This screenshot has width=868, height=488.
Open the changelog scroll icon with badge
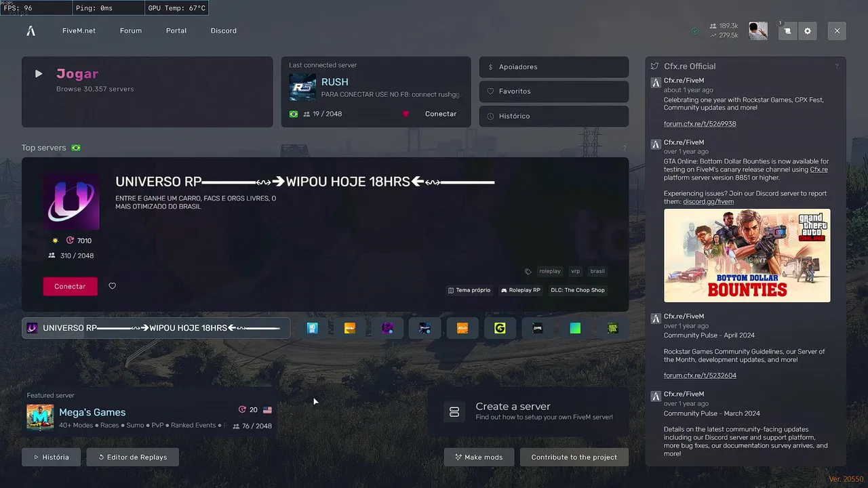click(787, 30)
